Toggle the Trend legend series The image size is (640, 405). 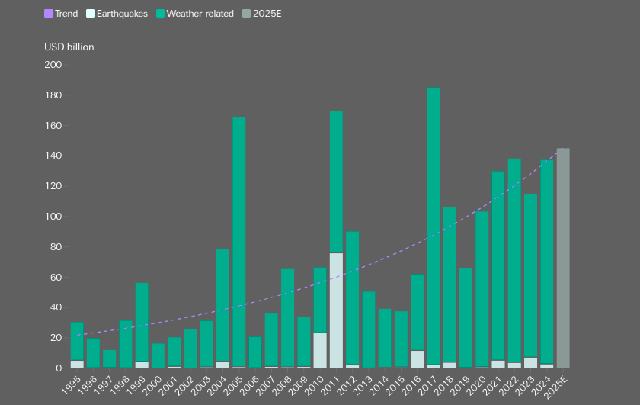coord(61,13)
